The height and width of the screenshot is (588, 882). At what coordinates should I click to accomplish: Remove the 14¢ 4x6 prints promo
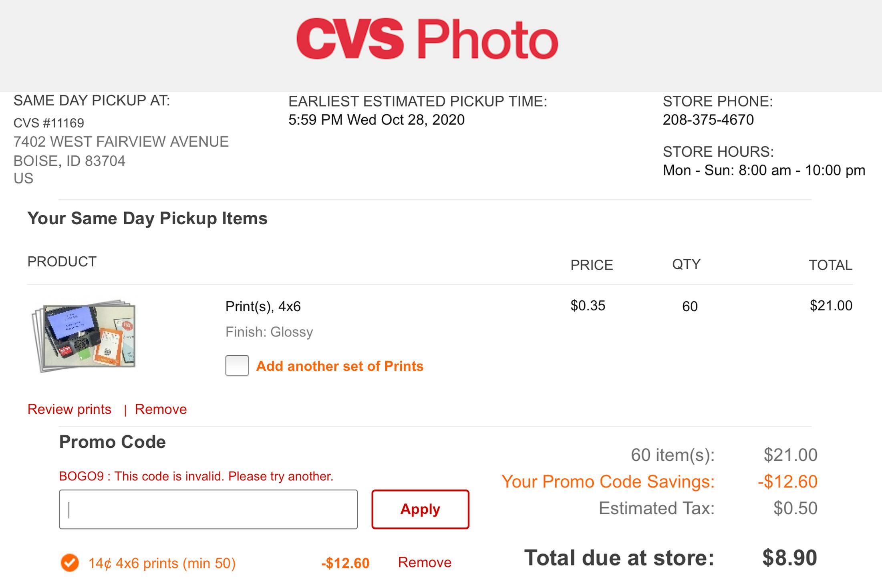[x=425, y=562]
